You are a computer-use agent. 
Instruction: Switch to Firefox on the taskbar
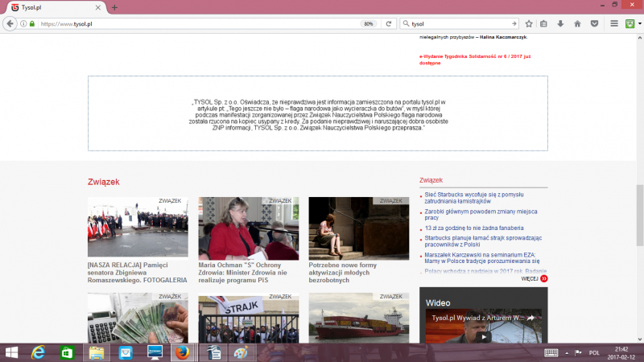point(183,352)
